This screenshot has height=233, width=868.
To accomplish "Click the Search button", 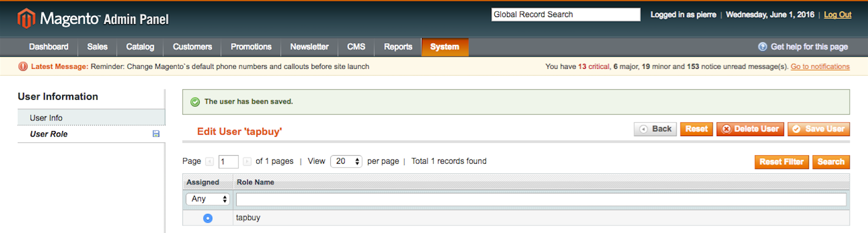I will point(831,162).
